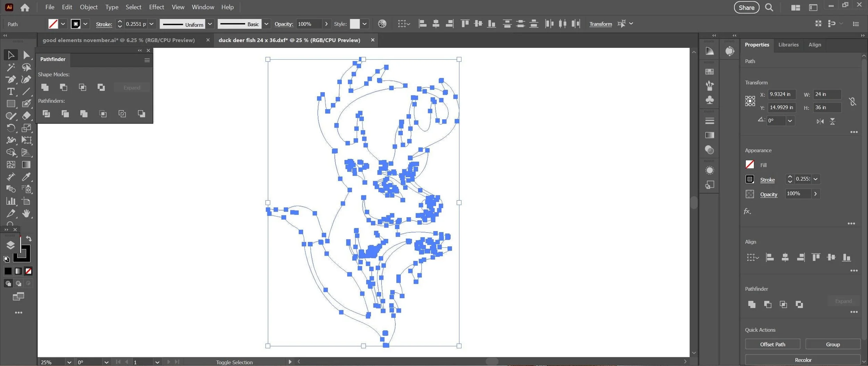Click the Group quick action button
The height and width of the screenshot is (366, 868).
(x=833, y=344)
